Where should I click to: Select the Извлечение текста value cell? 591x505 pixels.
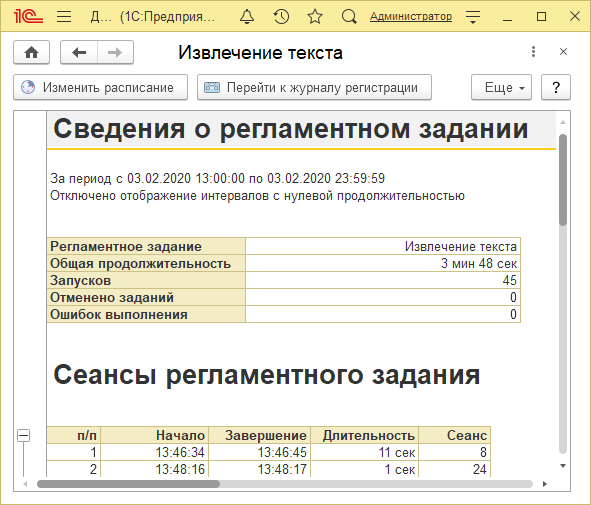click(x=383, y=246)
